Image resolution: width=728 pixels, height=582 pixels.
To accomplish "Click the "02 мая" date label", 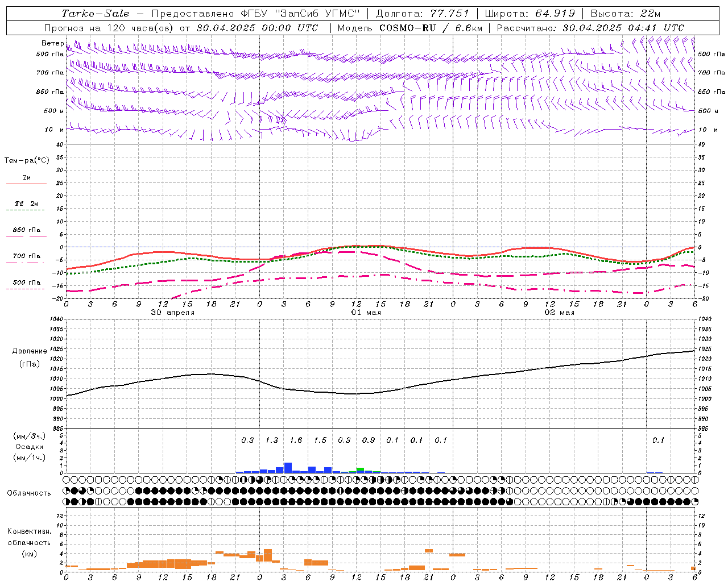I will [x=560, y=313].
